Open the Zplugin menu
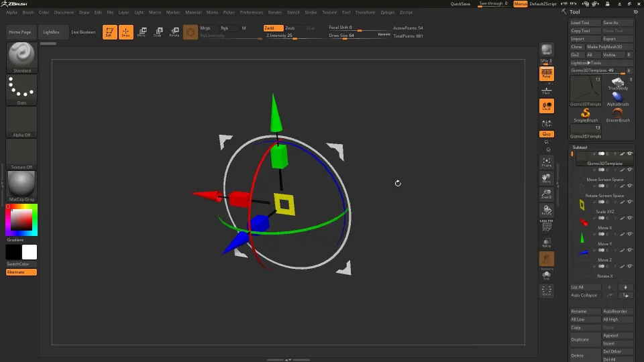This screenshot has height=362, width=644. (387, 12)
